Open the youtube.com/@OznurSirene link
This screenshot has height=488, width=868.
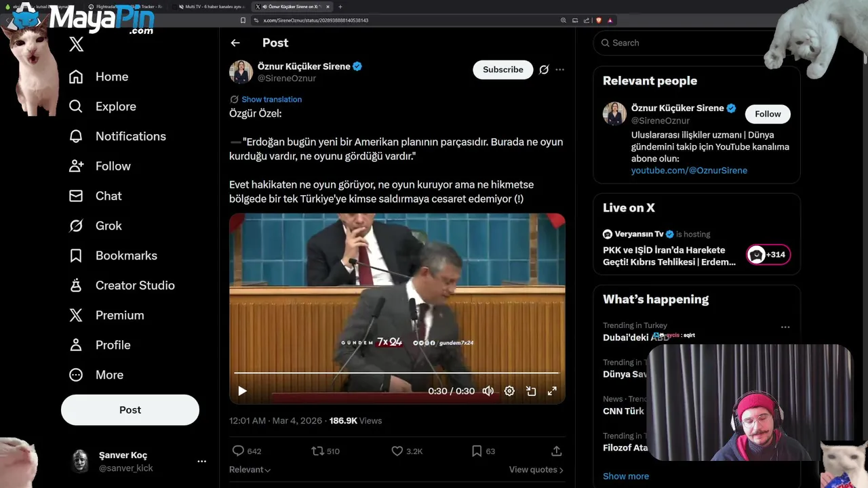(689, 170)
